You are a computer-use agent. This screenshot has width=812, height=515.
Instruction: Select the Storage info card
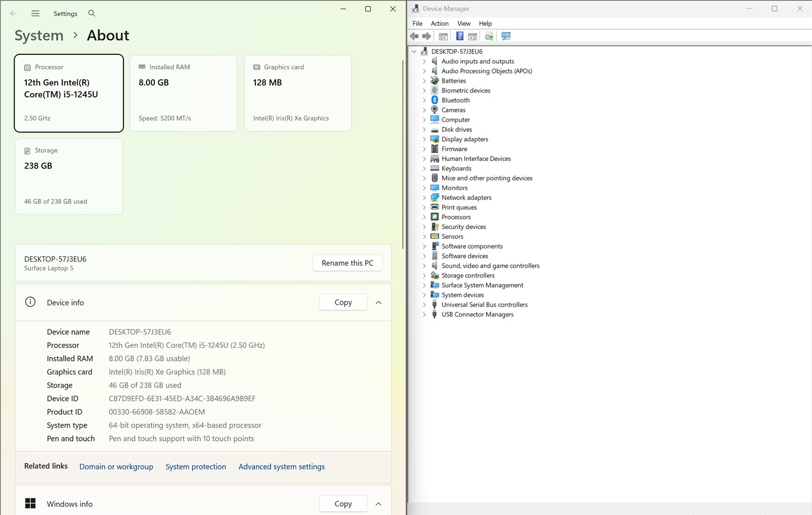point(69,176)
